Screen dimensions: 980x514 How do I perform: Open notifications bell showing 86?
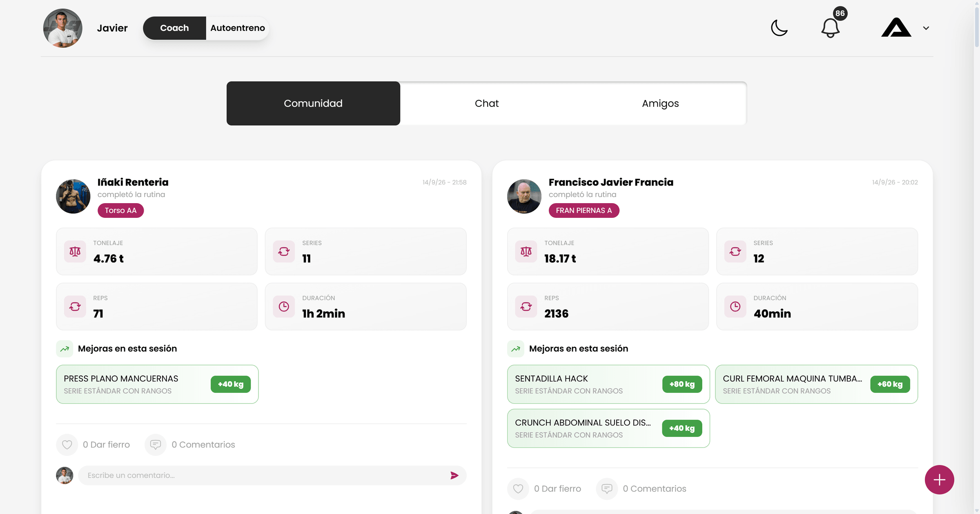[831, 28]
